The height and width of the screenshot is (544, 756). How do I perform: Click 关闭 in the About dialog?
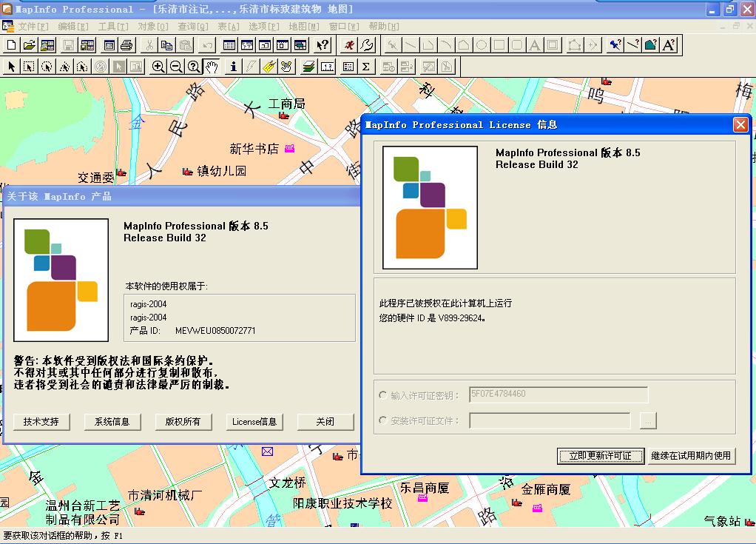[325, 421]
